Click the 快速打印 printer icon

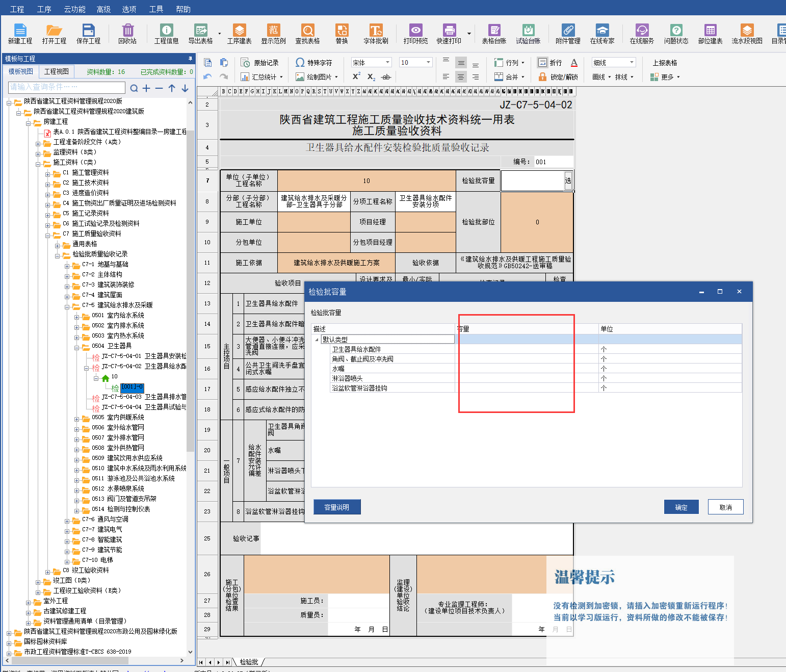tap(449, 34)
